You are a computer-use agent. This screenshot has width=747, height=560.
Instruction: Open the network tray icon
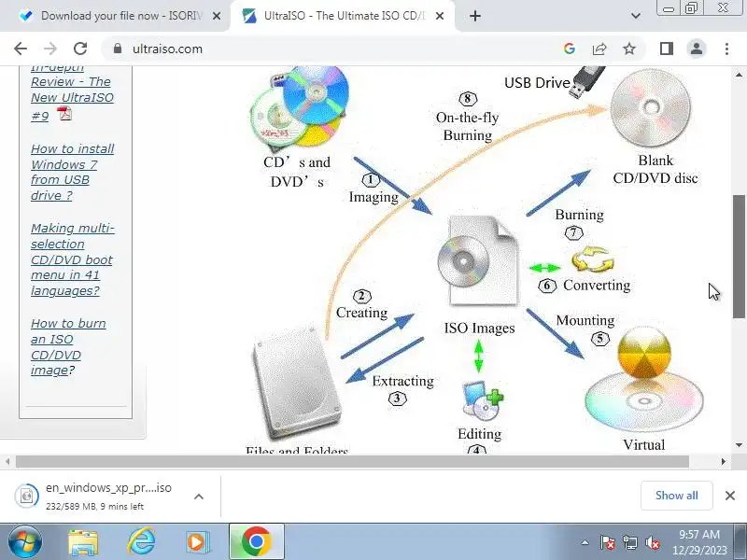(630, 542)
